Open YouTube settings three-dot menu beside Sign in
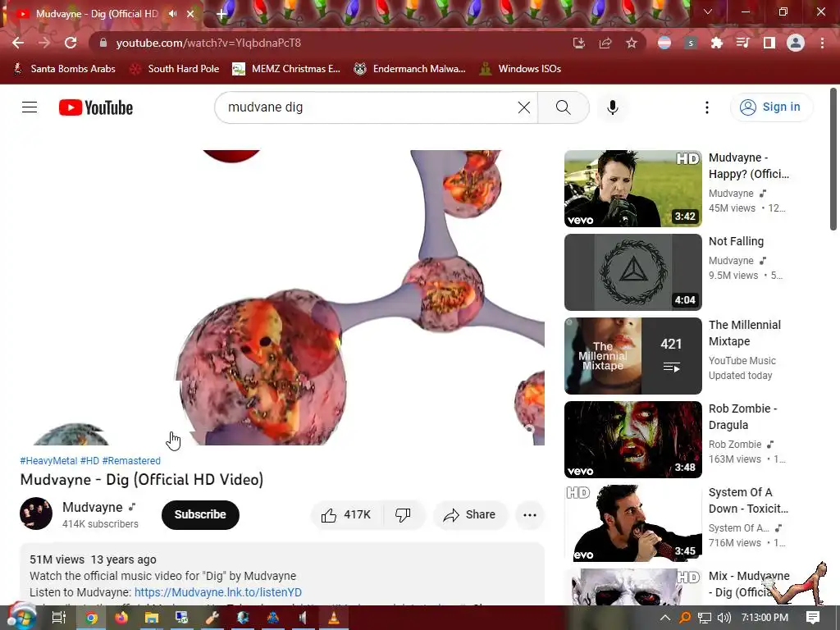 pos(706,107)
